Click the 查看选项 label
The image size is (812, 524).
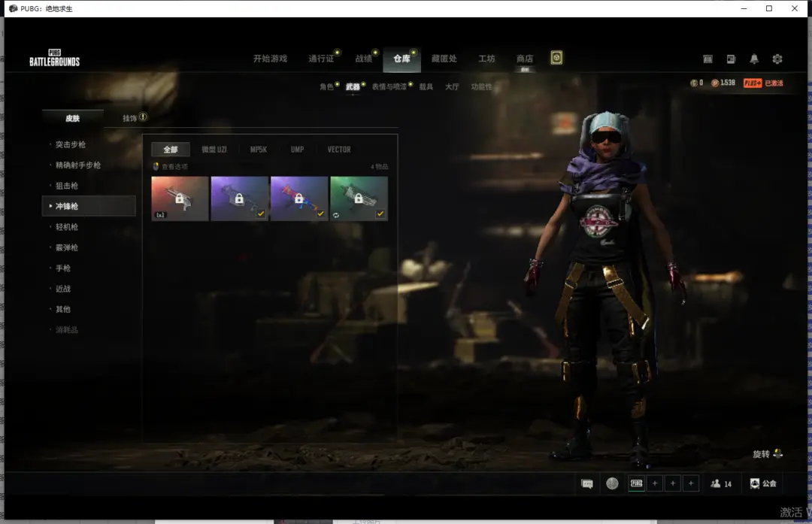pyautogui.click(x=174, y=167)
